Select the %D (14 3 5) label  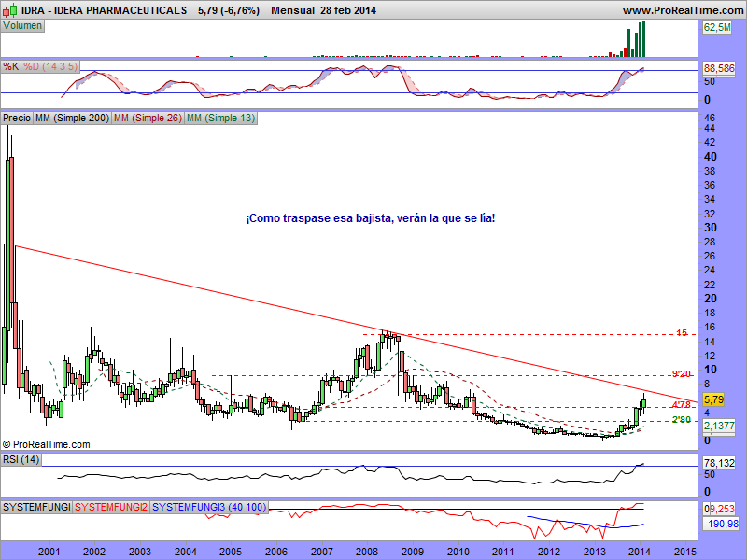pyautogui.click(x=50, y=66)
